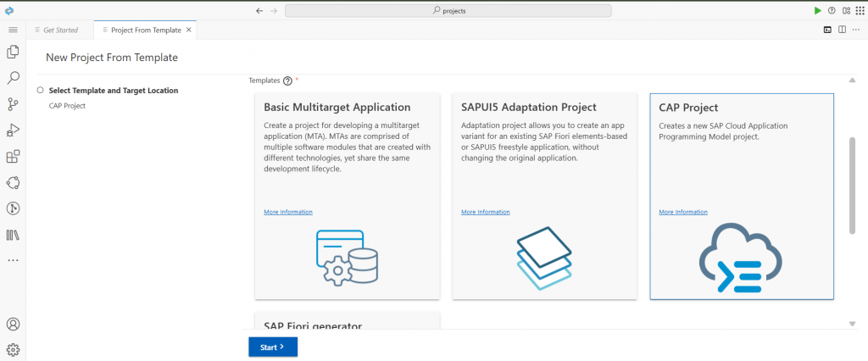
Task: Open the help question mark in title bar
Action: click(832, 10)
